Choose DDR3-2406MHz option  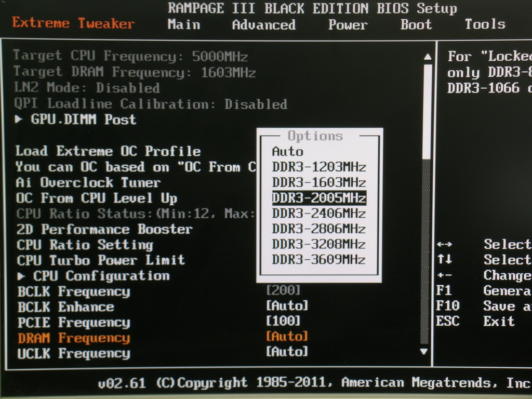click(x=318, y=214)
